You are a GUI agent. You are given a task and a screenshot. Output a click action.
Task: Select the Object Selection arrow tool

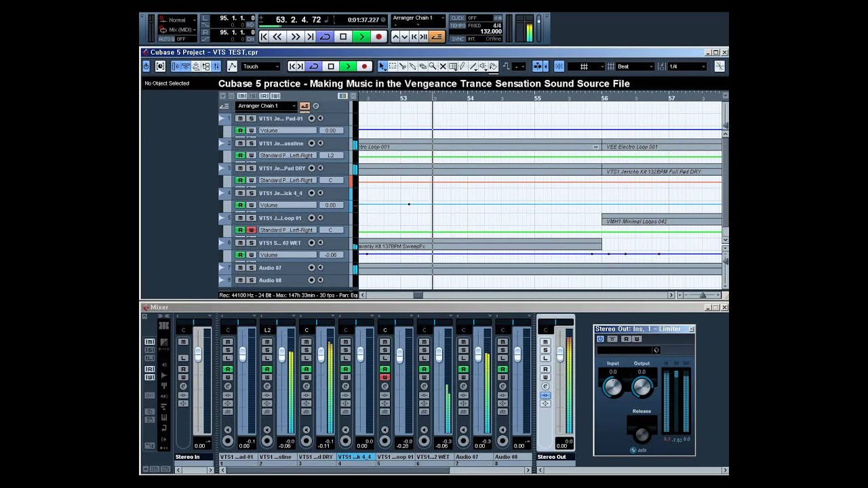(x=382, y=66)
